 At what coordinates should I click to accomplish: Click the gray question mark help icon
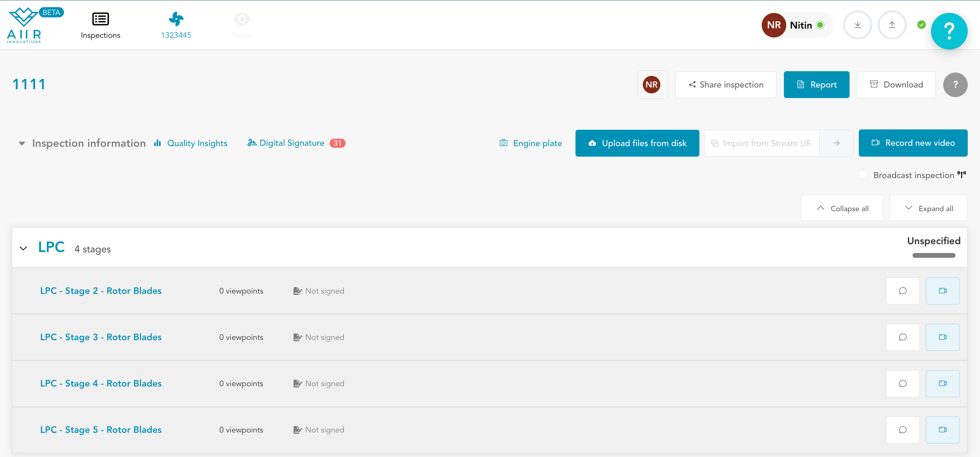point(955,84)
